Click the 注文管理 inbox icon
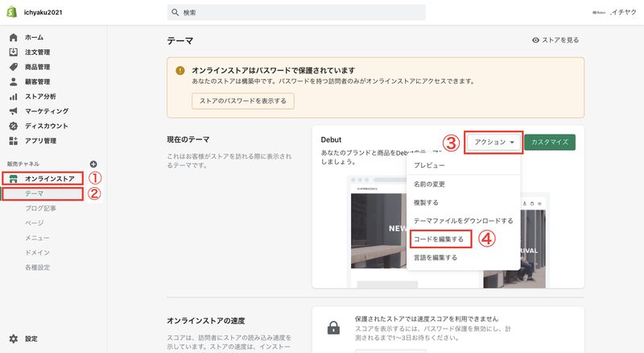The image size is (644, 353). 14,52
